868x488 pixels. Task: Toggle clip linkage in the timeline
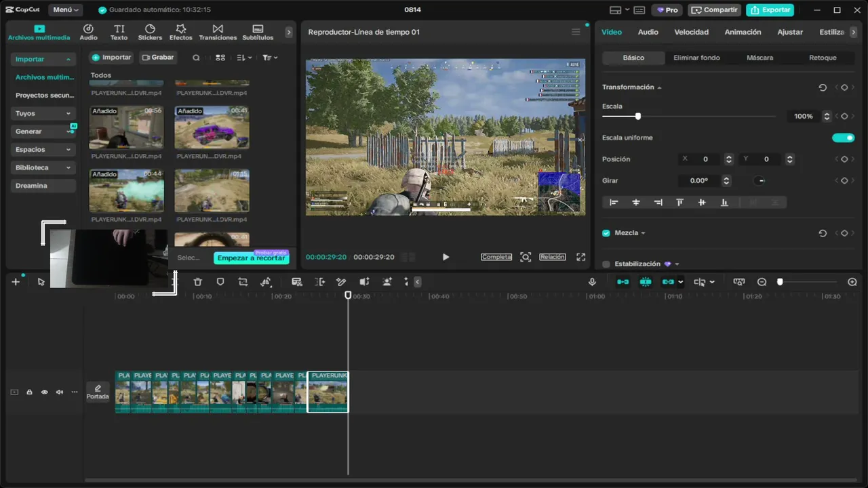[669, 282]
